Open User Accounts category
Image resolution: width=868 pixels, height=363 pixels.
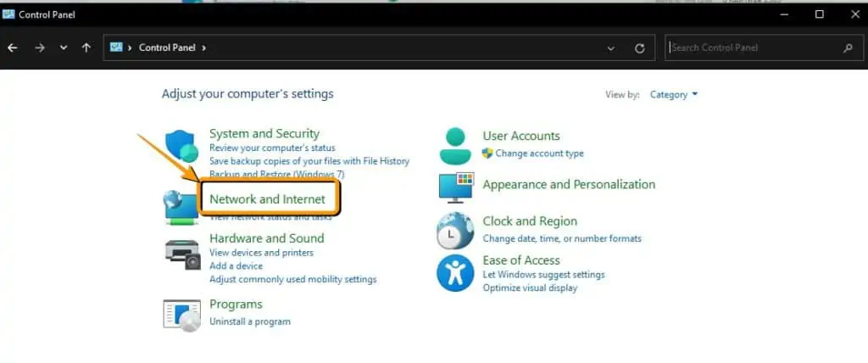click(x=521, y=136)
